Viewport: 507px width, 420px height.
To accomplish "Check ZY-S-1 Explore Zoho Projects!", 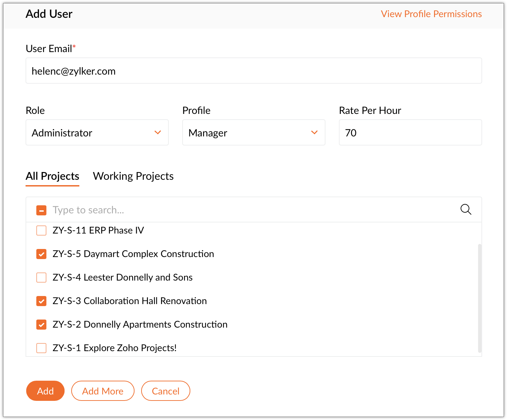I will 41,348.
